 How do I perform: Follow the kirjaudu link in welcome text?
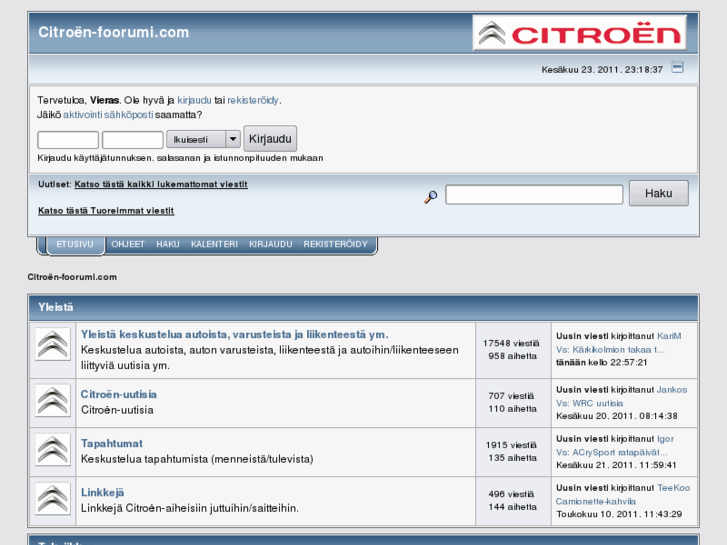point(194,100)
